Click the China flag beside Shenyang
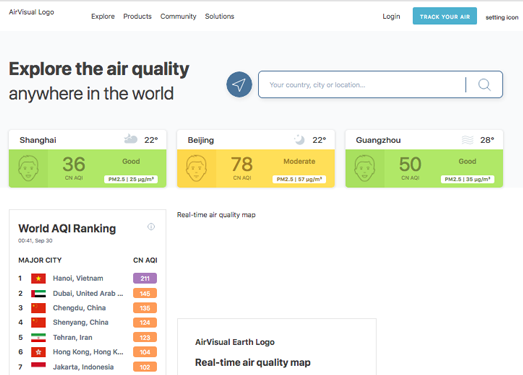This screenshot has height=375, width=523. (38, 323)
